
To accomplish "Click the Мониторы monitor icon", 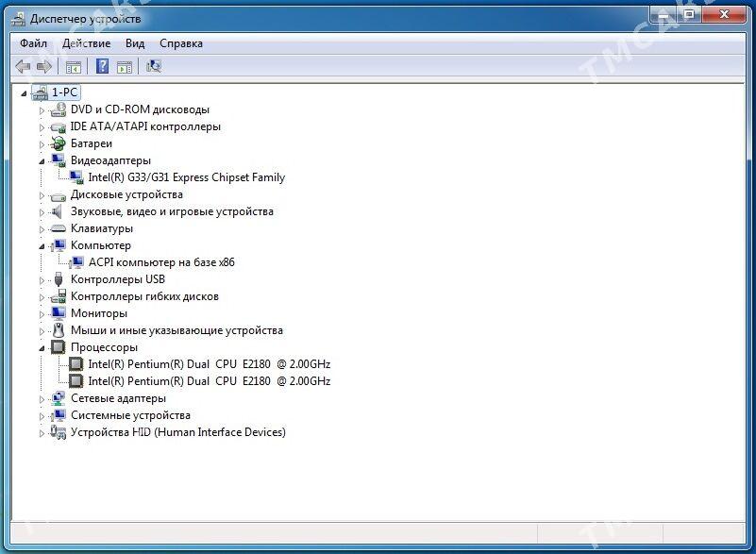I will (x=59, y=313).
